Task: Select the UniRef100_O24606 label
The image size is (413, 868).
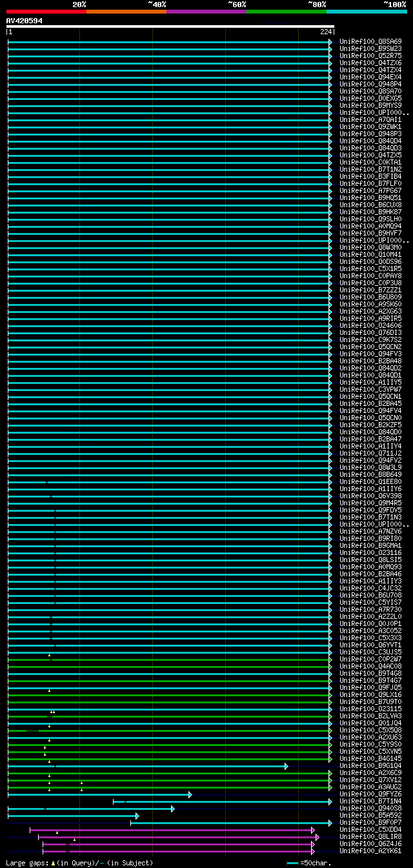Action: click(x=370, y=325)
